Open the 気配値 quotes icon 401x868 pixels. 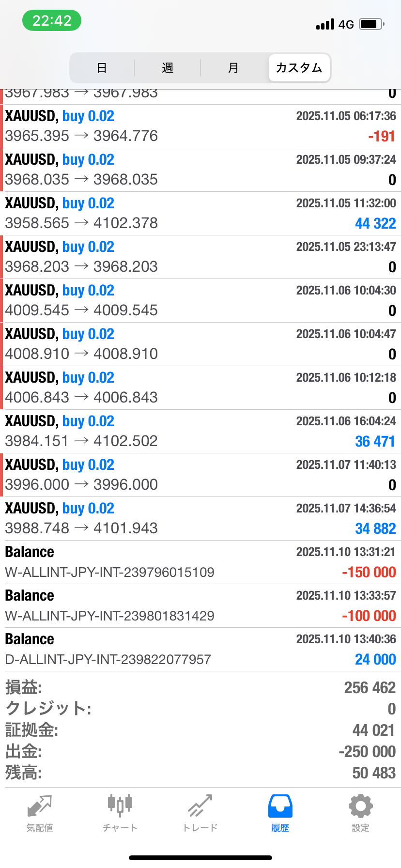(40, 806)
